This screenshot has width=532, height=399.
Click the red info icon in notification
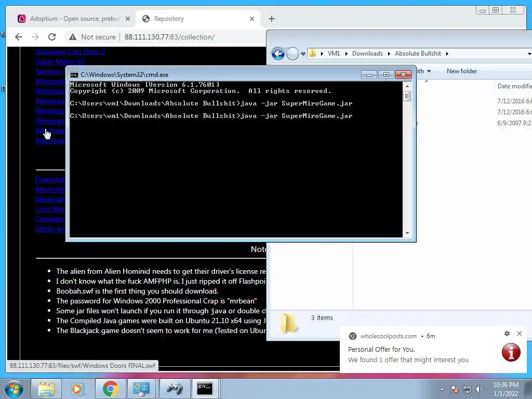pos(511,352)
